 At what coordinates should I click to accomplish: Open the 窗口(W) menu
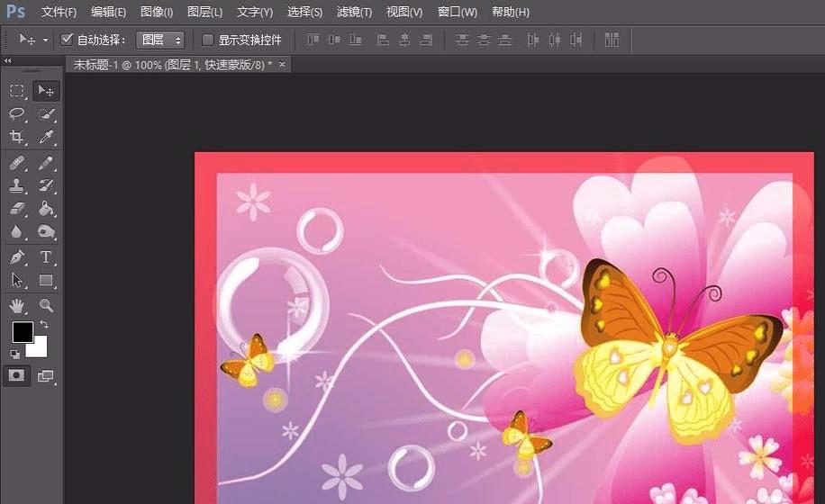458,12
